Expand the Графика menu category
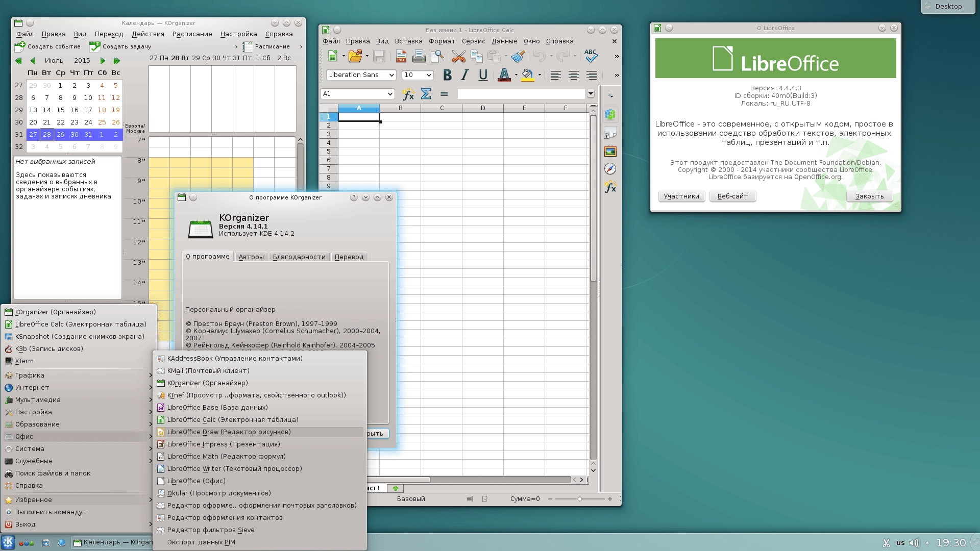 78,375
